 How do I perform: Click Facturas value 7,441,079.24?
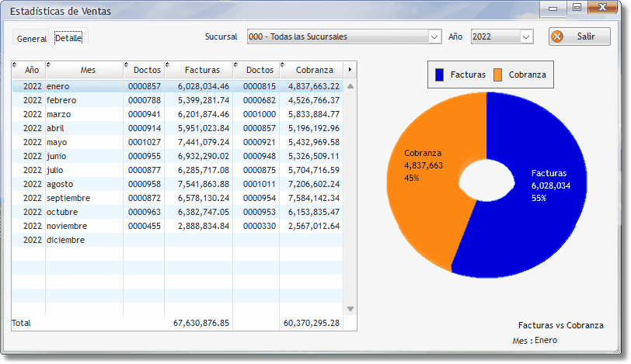204,142
